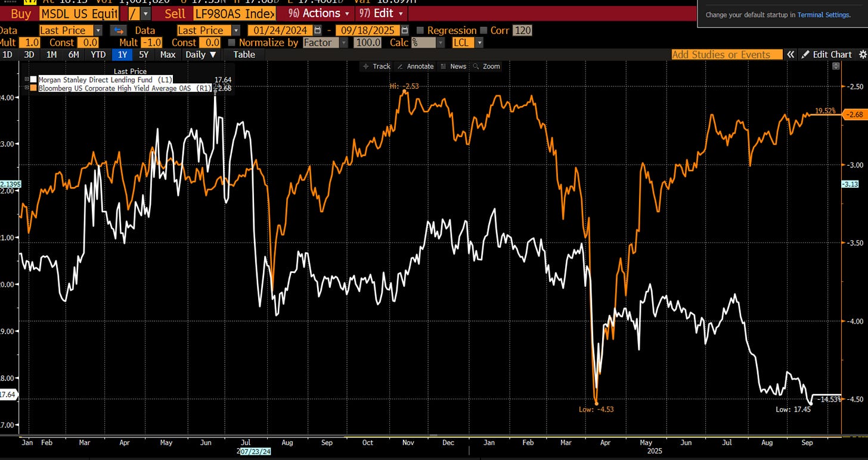Open the Calc percent dropdown

441,42
